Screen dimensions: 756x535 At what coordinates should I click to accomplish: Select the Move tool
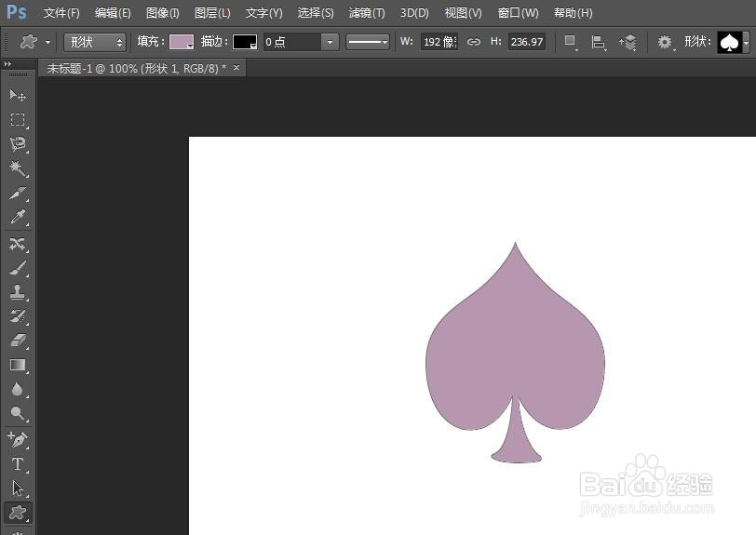pyautogui.click(x=18, y=95)
